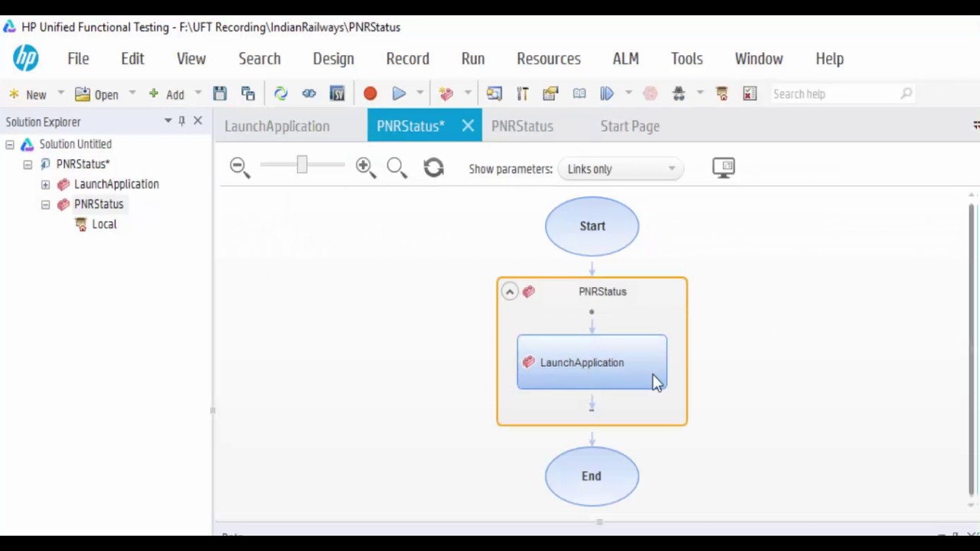Select Local under PNRStatus in tree
The height and width of the screenshot is (551, 980).
tap(104, 224)
